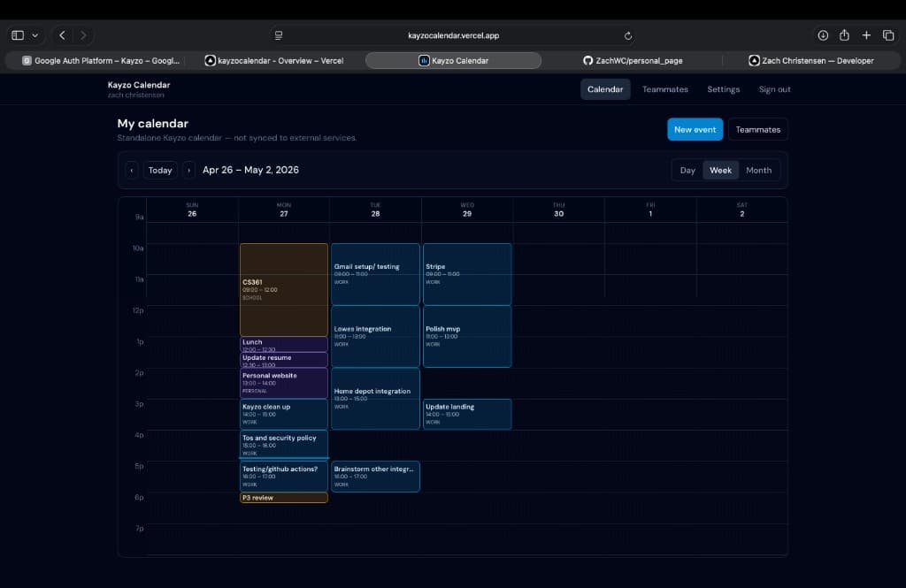Go to the previous week with left arrow

[x=131, y=170]
